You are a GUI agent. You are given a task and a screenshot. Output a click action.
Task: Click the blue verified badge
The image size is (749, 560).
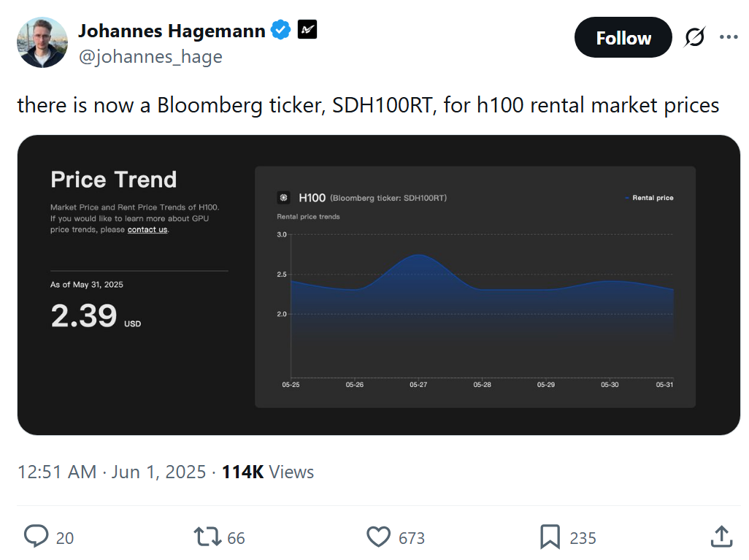(x=281, y=31)
